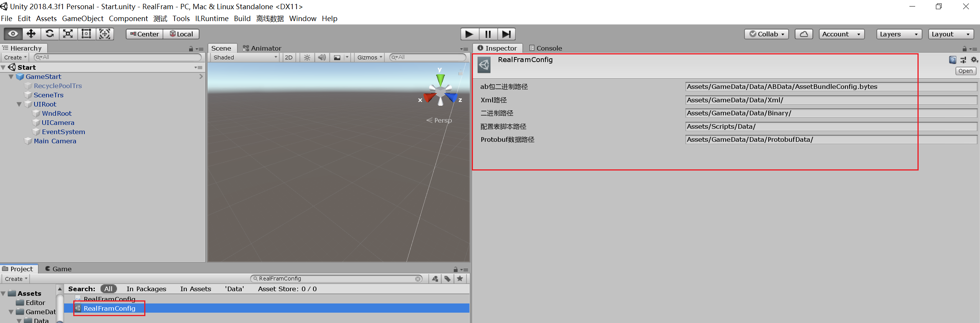Screen dimensions: 980x323
Task: Select SceneTrs in Hierarchy
Action: pos(48,95)
